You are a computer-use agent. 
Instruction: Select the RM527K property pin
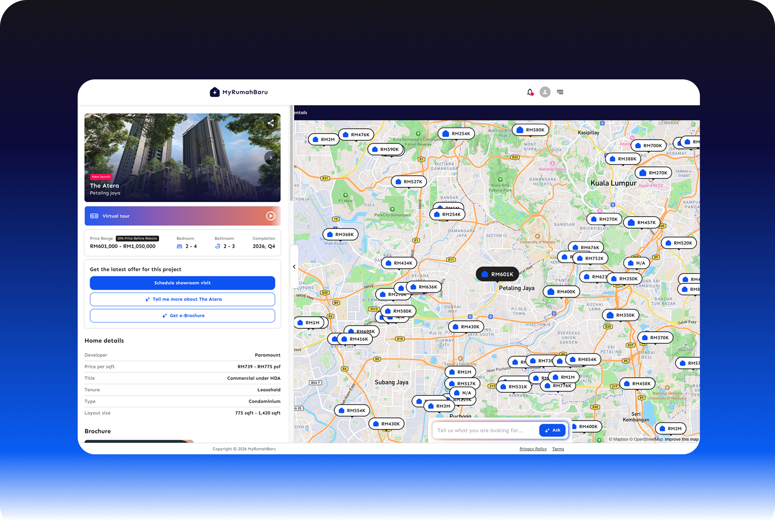[409, 182]
